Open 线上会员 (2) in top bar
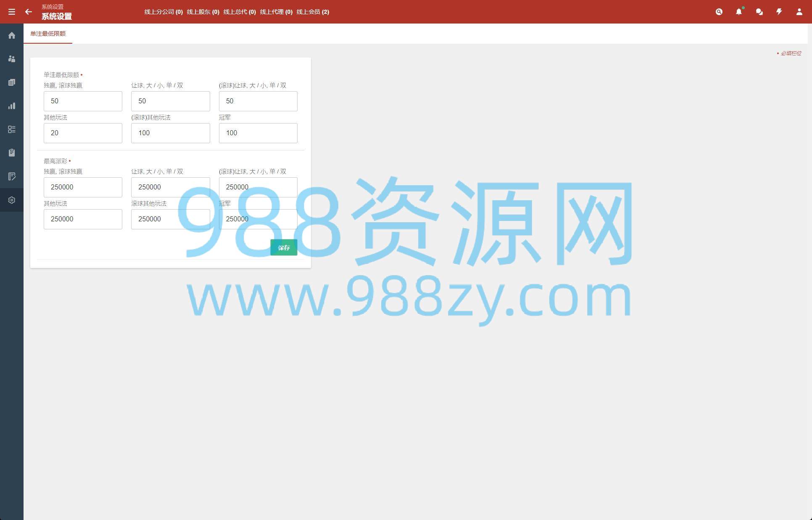812x520 pixels. pos(313,12)
